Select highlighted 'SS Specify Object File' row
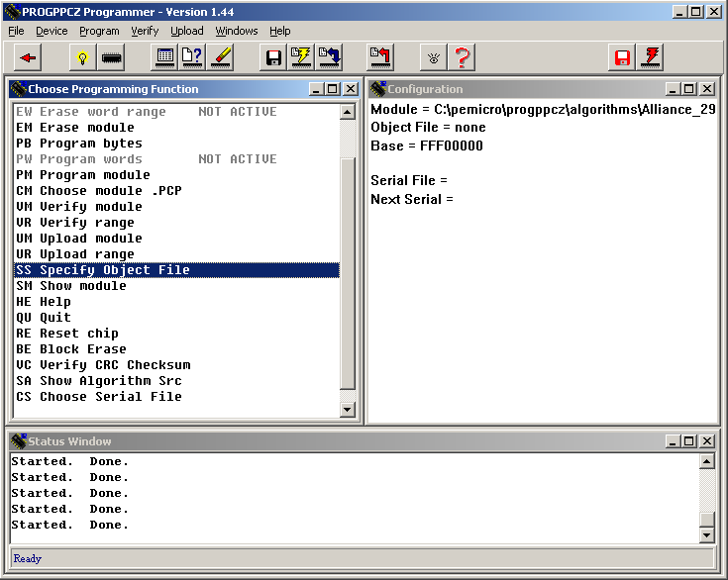 click(x=177, y=270)
